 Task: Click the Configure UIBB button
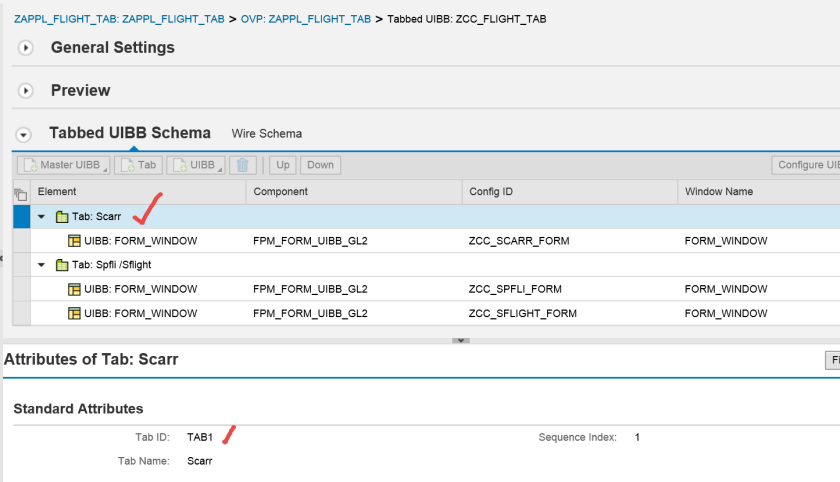[x=806, y=165]
